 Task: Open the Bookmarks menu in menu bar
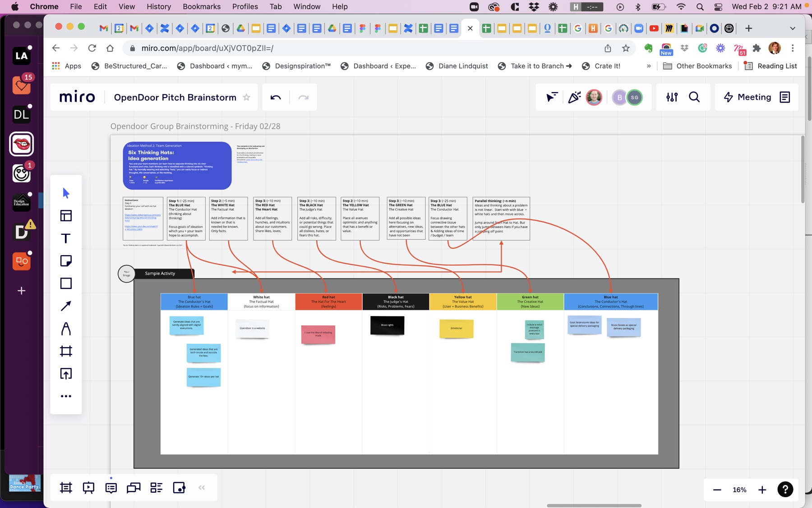(202, 7)
